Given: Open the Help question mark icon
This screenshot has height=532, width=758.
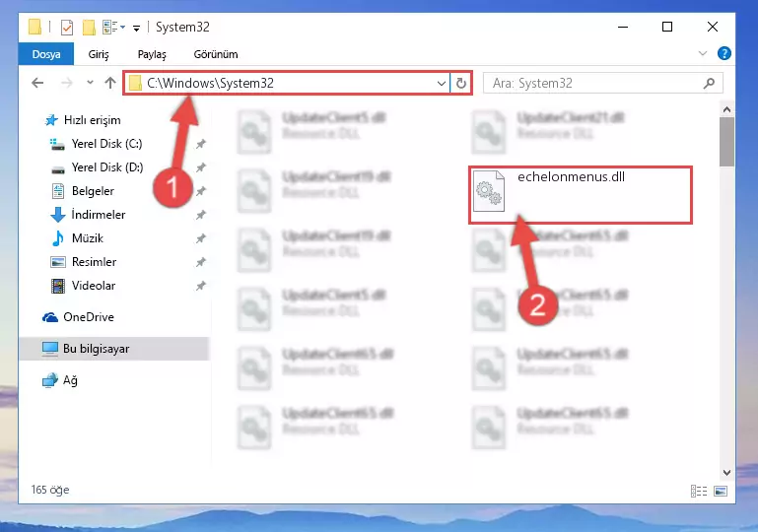Looking at the screenshot, I should 724,53.
